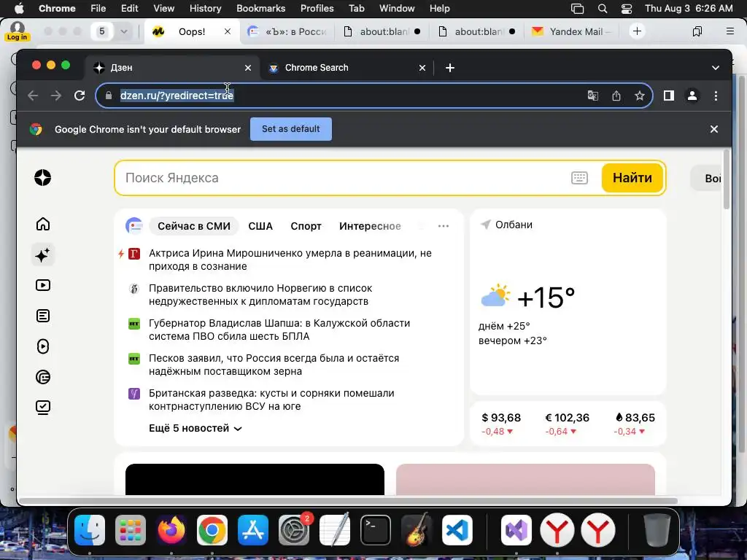The height and width of the screenshot is (560, 747).
Task: Go forward with the forward arrow
Action: click(56, 96)
